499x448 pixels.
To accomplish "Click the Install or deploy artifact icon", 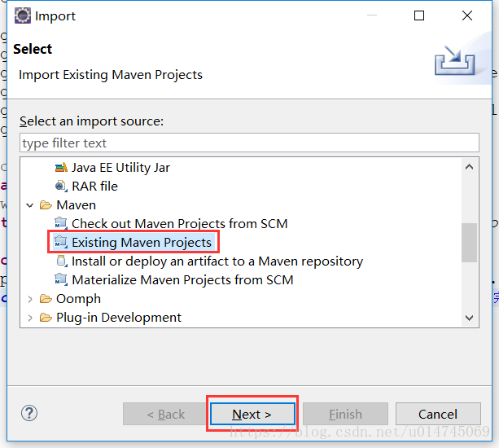I will [x=62, y=261].
